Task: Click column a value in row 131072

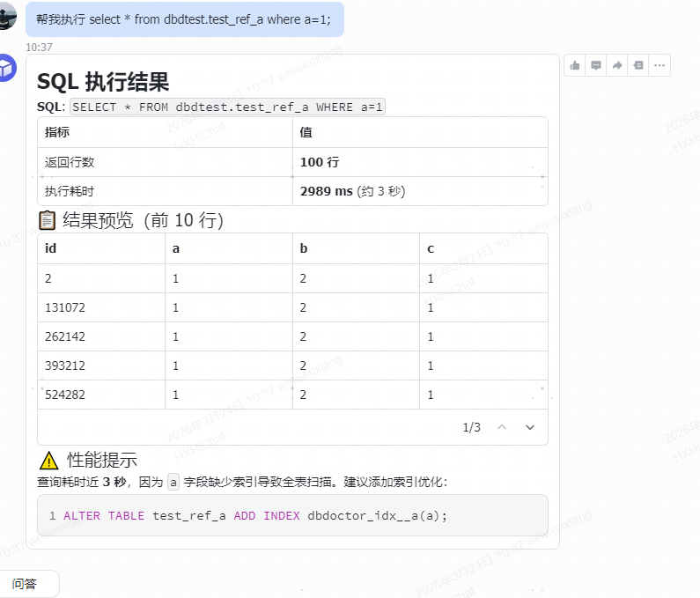Action: click(176, 307)
